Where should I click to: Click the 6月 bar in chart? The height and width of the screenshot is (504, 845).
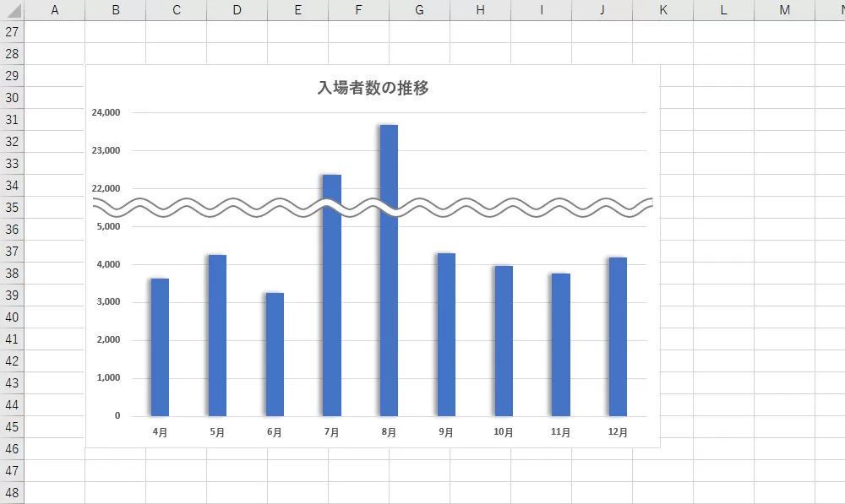pos(275,355)
